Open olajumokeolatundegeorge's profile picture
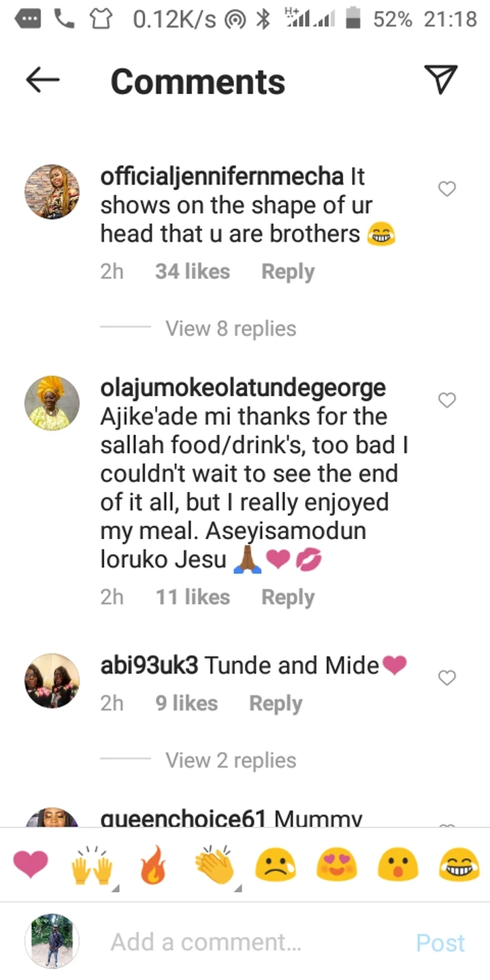This screenshot has height=980, width=490. (52, 403)
